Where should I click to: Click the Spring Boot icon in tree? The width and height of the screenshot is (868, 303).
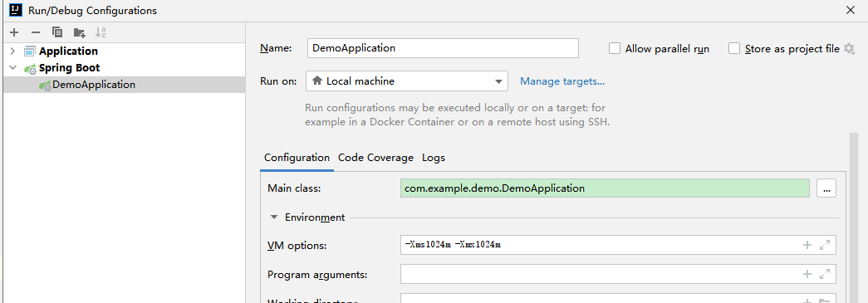30,69
